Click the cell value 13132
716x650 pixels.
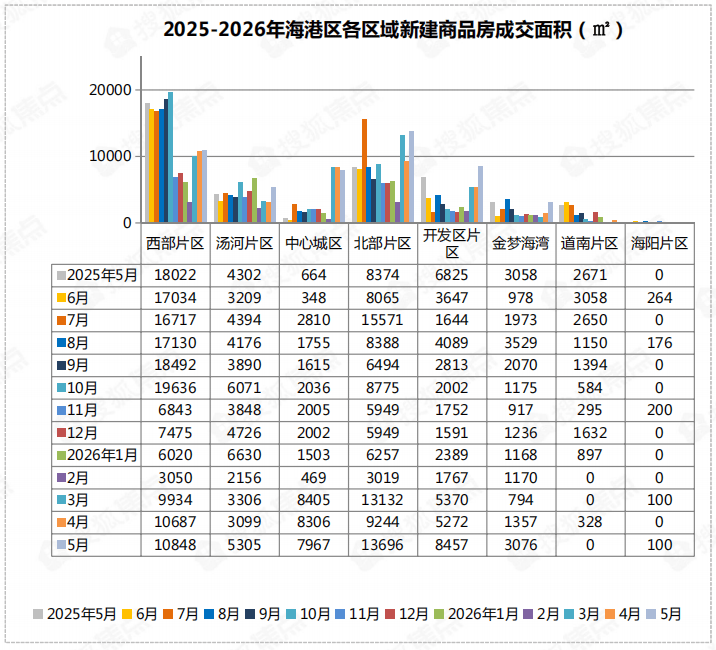(382, 500)
